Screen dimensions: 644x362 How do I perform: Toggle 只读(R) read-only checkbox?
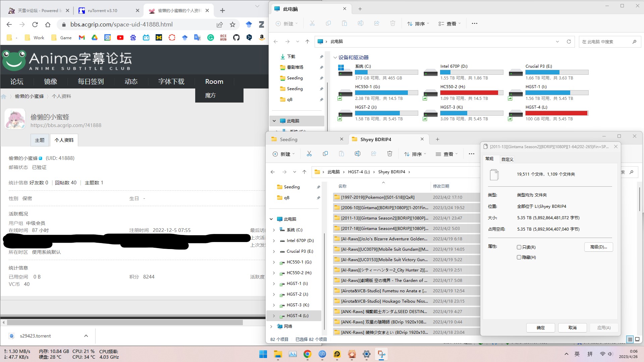tap(519, 247)
